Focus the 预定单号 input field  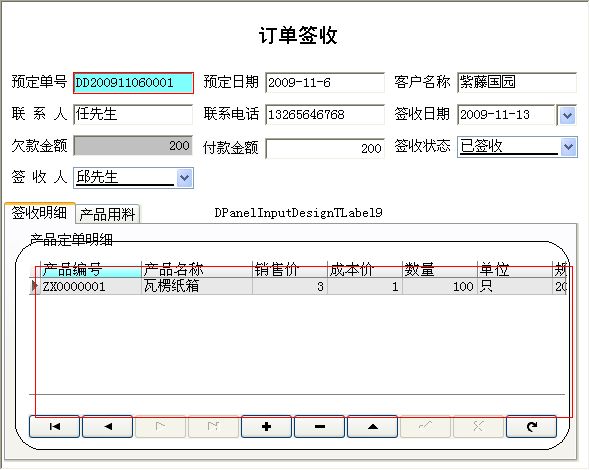point(133,83)
